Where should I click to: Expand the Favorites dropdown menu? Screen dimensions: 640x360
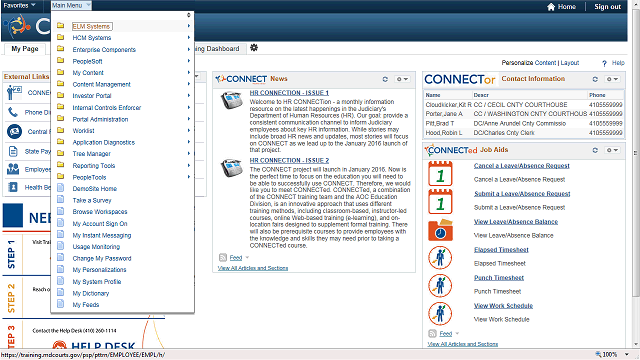19,5
